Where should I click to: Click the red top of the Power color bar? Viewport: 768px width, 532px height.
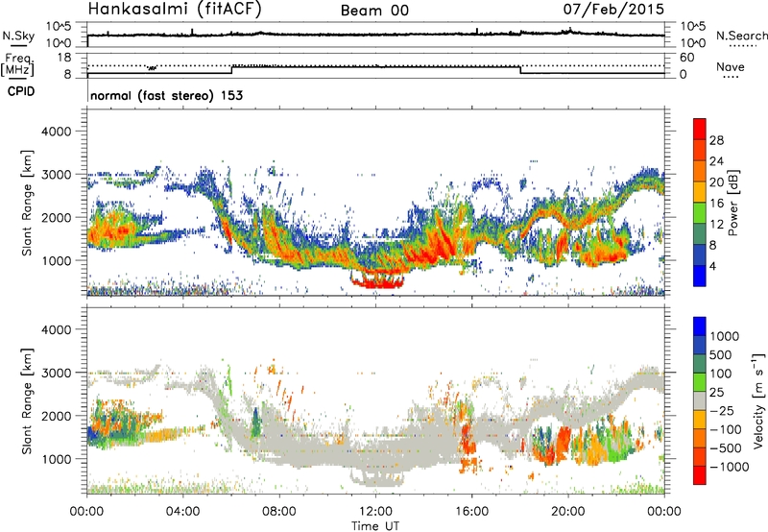(700, 129)
